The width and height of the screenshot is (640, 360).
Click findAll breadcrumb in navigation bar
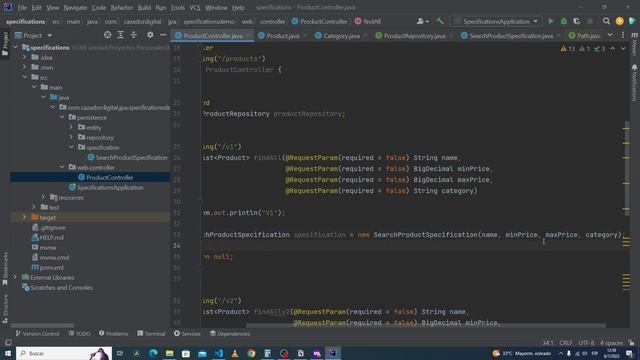point(368,21)
